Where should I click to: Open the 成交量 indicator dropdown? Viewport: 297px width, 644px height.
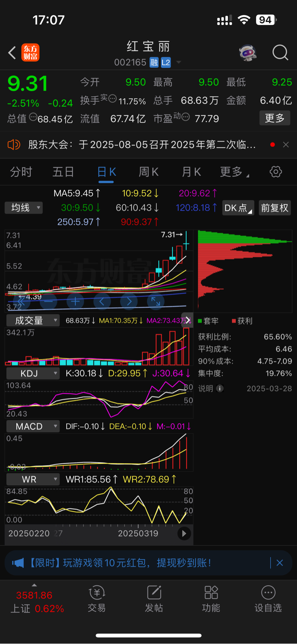(x=33, y=320)
